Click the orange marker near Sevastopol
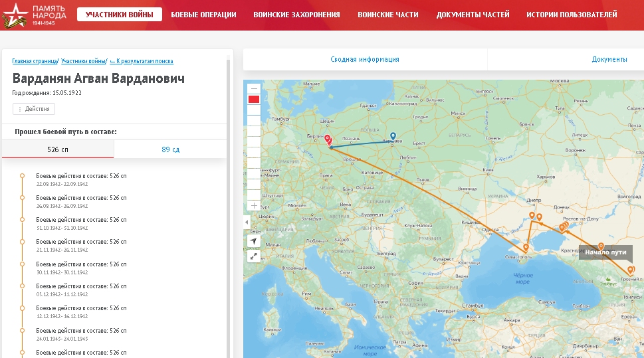 526,248
